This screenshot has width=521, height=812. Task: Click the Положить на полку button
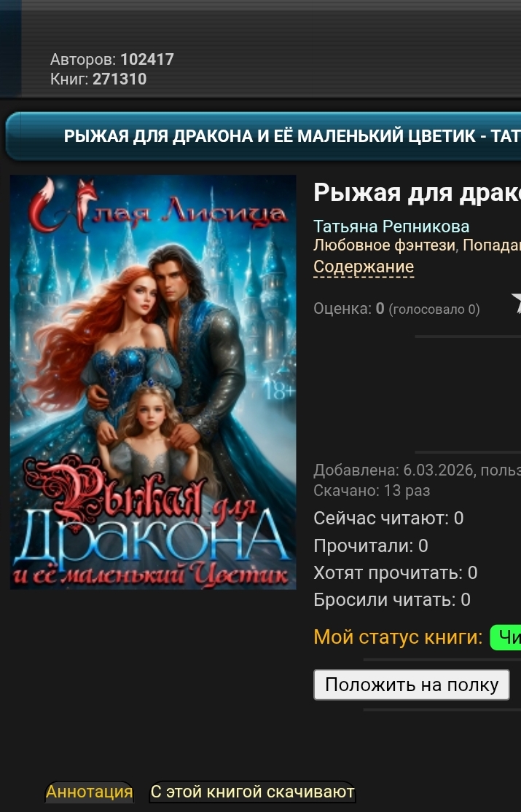click(x=412, y=685)
